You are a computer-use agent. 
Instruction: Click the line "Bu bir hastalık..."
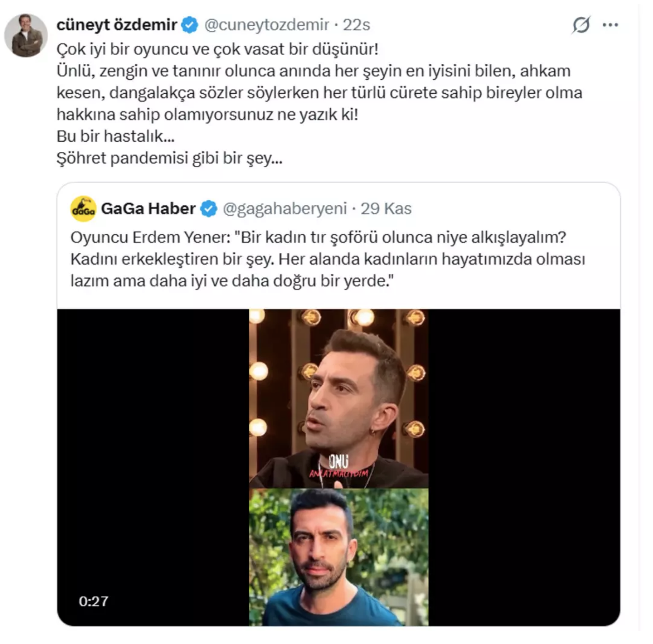(115, 136)
